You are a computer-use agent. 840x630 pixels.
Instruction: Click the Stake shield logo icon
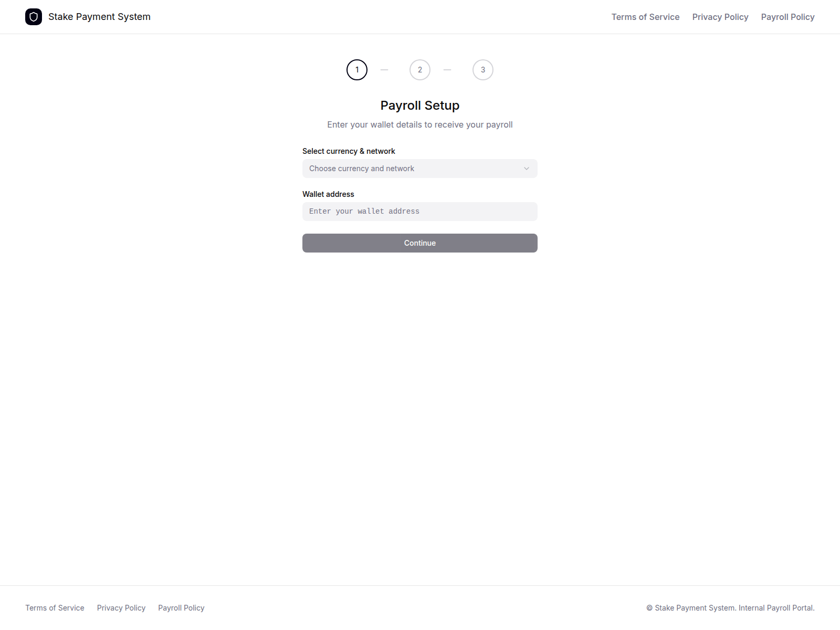[34, 17]
